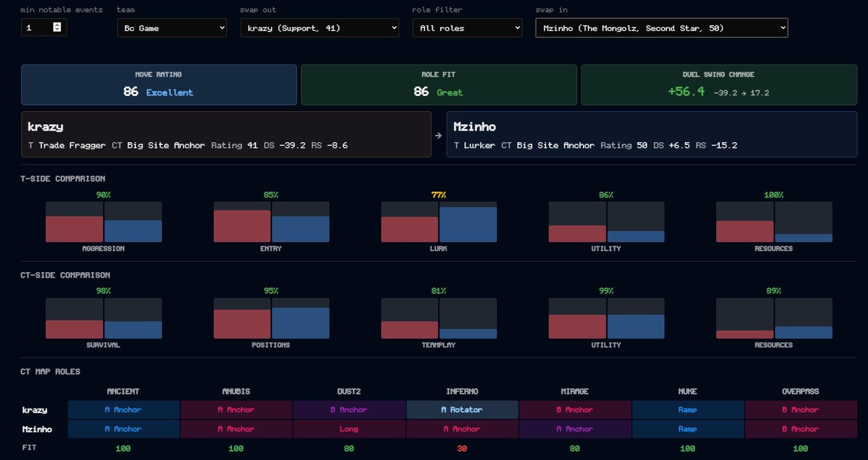Select the Role Fit 86 Great card

pyautogui.click(x=439, y=85)
